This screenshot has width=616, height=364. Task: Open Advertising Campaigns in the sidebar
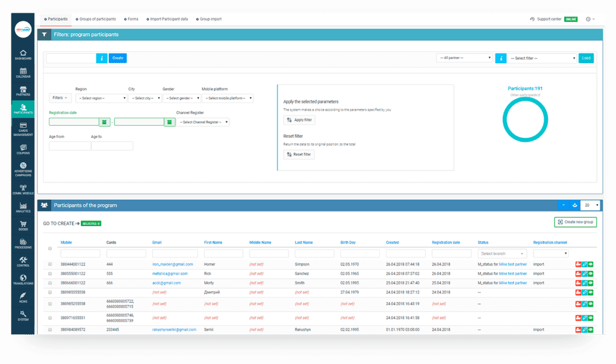pyautogui.click(x=23, y=169)
